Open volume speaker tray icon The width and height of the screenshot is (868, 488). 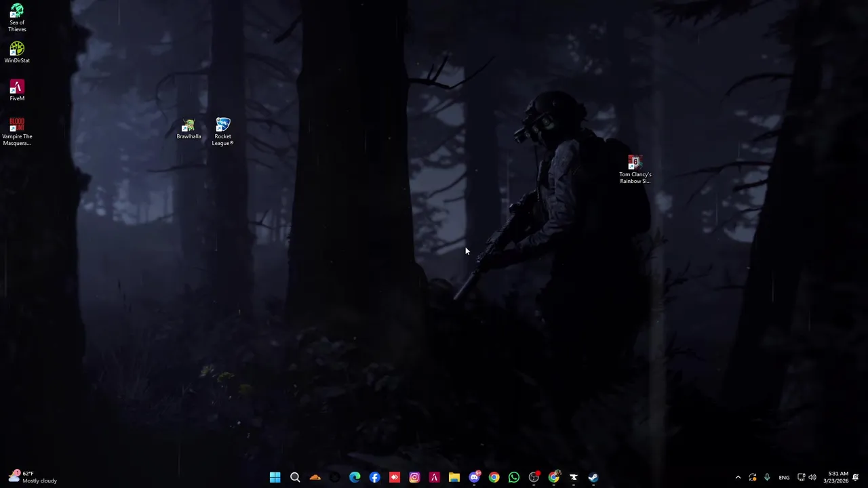(812, 477)
